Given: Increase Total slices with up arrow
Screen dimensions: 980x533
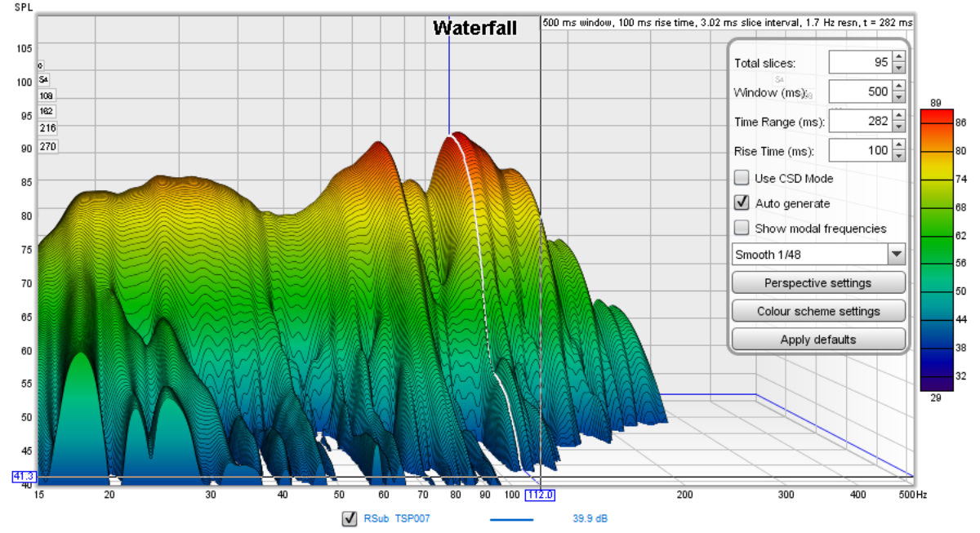Looking at the screenshot, I should click(898, 57).
